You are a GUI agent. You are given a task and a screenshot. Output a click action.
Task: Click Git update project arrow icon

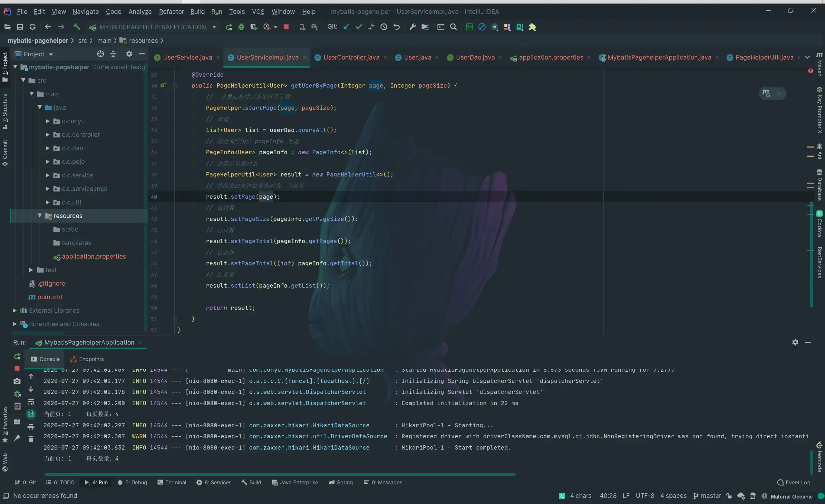point(346,27)
